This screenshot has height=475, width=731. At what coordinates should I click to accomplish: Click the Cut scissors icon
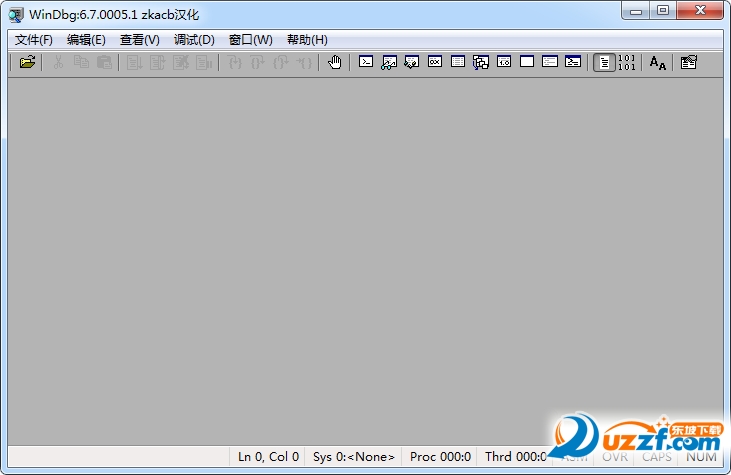[x=58, y=62]
